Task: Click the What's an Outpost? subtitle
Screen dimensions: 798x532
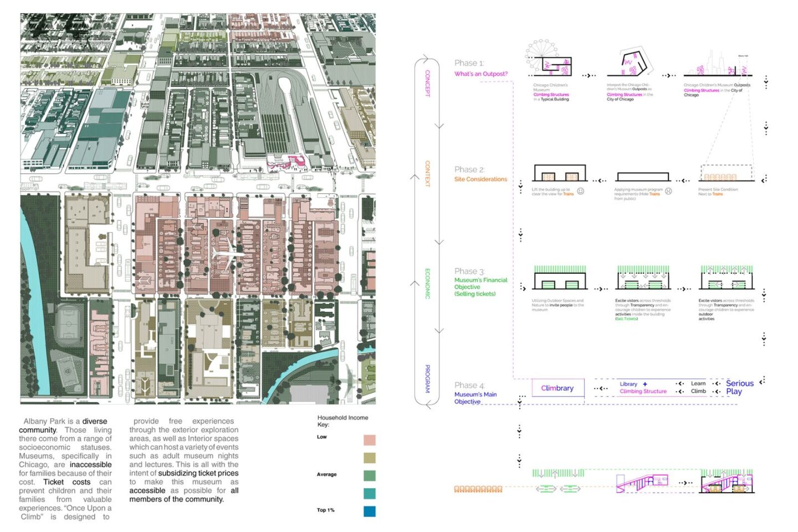Action: pyautogui.click(x=481, y=74)
